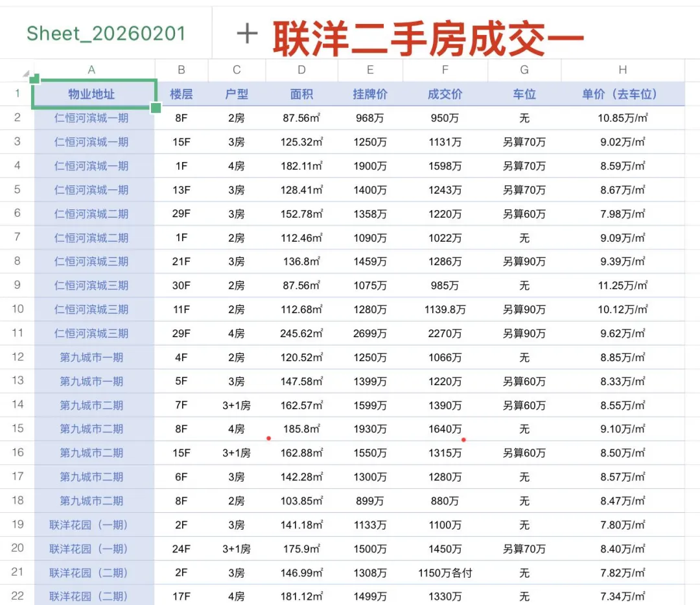Select column G header

(524, 70)
